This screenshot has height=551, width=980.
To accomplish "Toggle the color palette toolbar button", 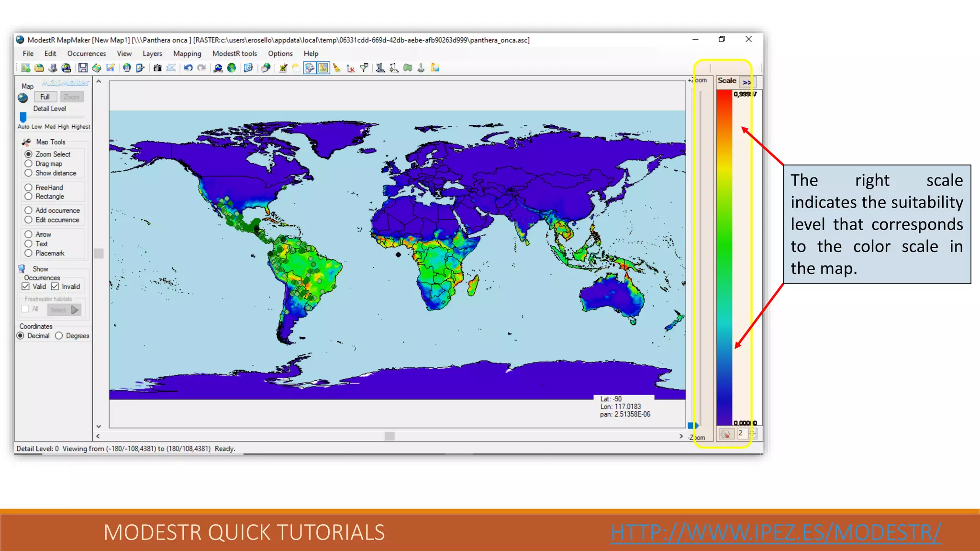I will 310,68.
